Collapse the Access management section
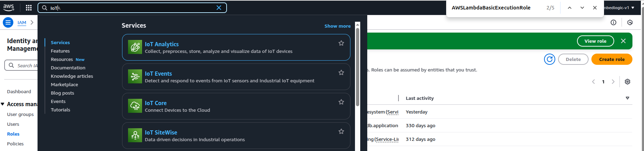This screenshot has width=644, height=151. [x=3, y=104]
